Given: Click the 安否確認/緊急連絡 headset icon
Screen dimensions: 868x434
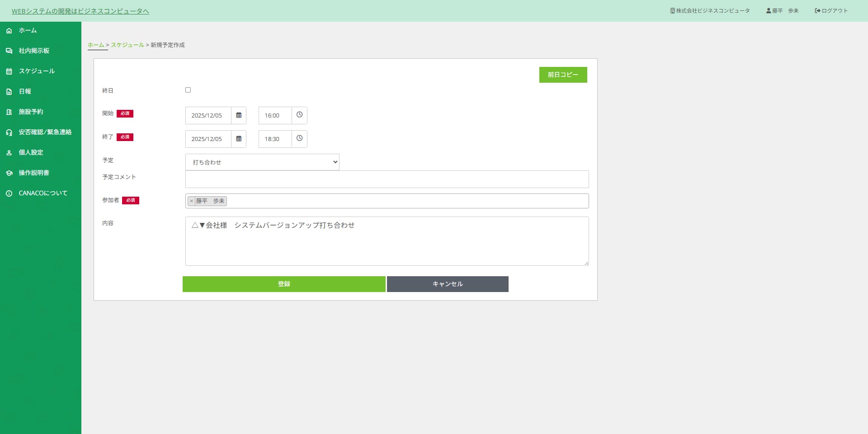Looking at the screenshot, I should pos(9,132).
